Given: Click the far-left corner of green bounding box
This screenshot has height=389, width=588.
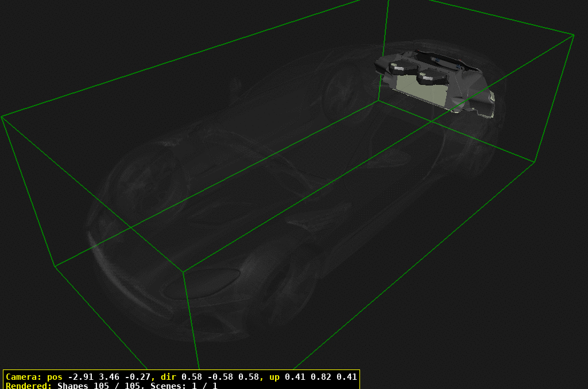Looking at the screenshot, I should tap(2, 116).
